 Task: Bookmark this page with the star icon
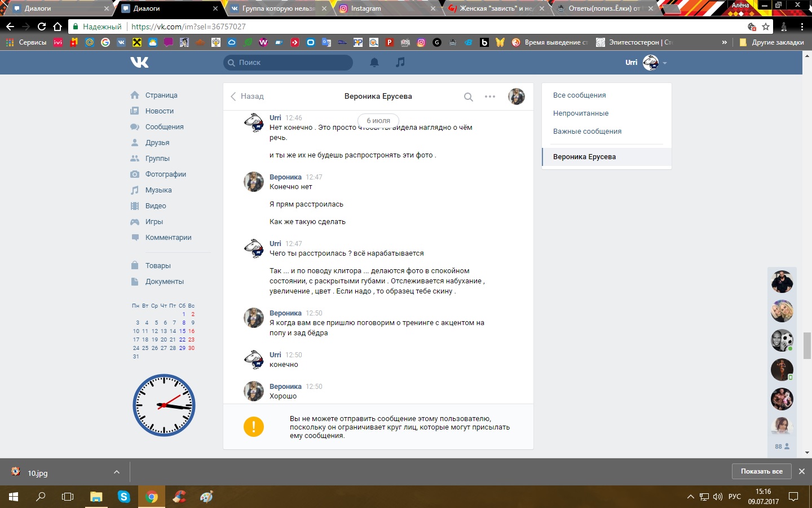[766, 27]
